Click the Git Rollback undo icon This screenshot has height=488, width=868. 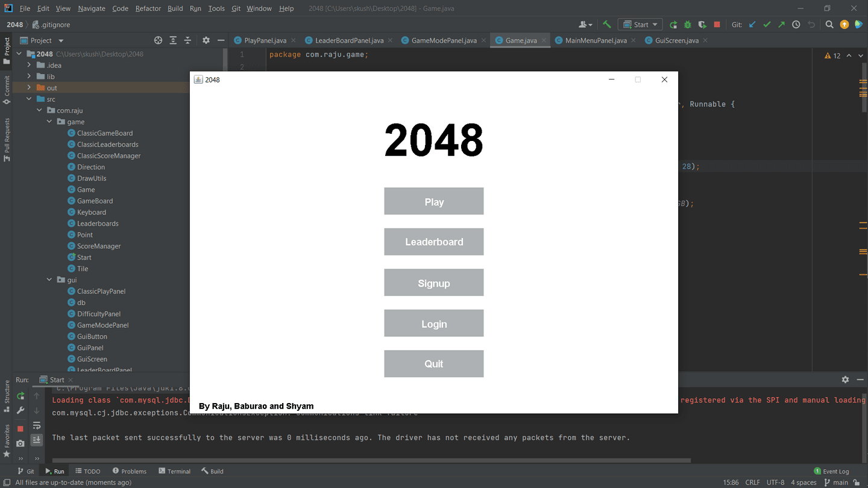tap(811, 25)
